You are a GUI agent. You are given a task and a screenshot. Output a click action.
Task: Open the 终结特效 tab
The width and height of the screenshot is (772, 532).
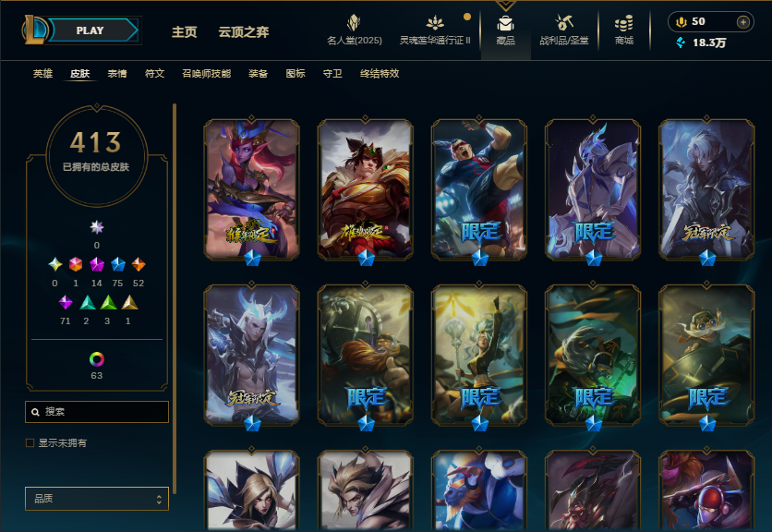(x=380, y=73)
